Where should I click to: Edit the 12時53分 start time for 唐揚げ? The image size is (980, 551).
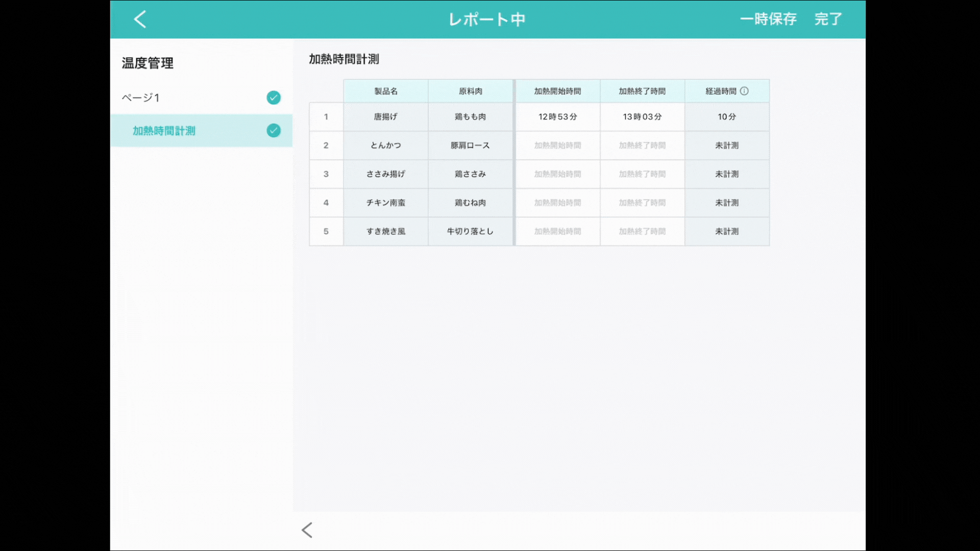[x=557, y=117]
